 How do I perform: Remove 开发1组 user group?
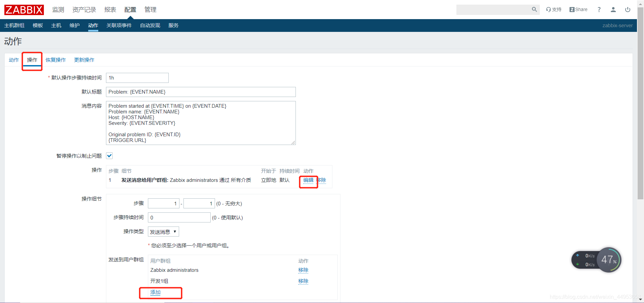point(303,281)
